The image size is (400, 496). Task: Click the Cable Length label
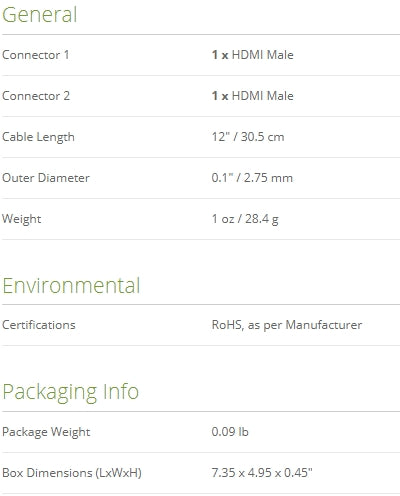pos(38,137)
